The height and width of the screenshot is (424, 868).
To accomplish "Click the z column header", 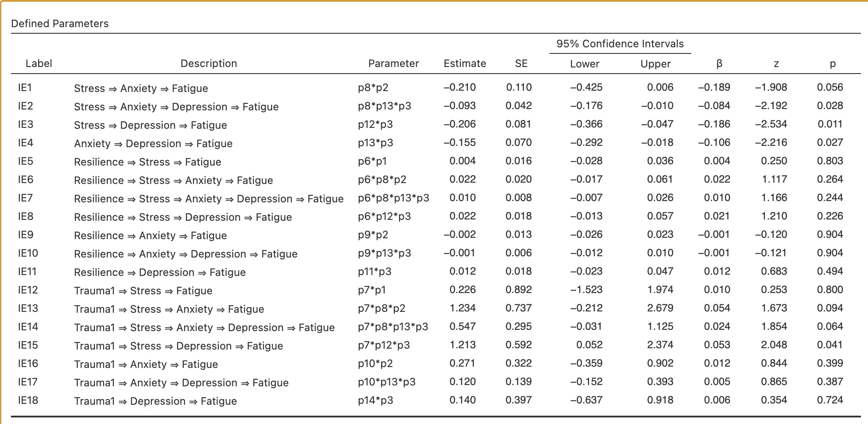I will (776, 64).
